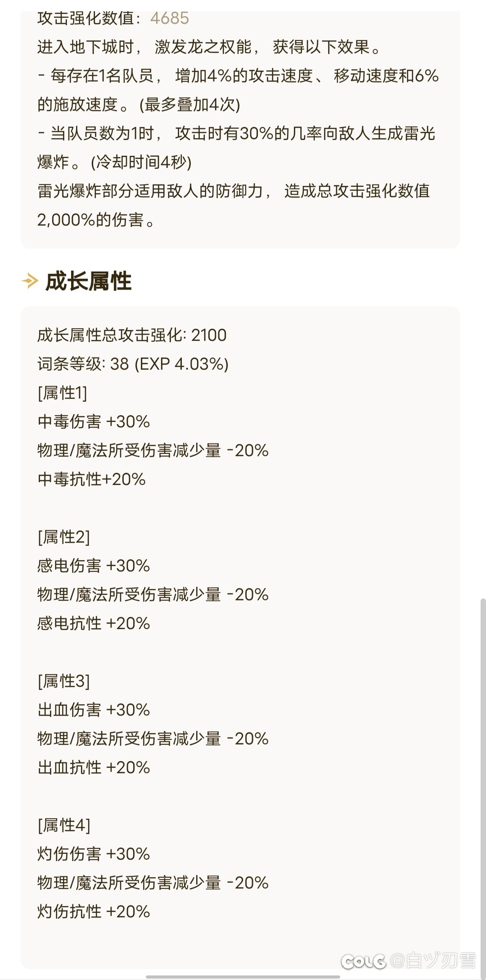Click the [属性1] label

(x=62, y=393)
